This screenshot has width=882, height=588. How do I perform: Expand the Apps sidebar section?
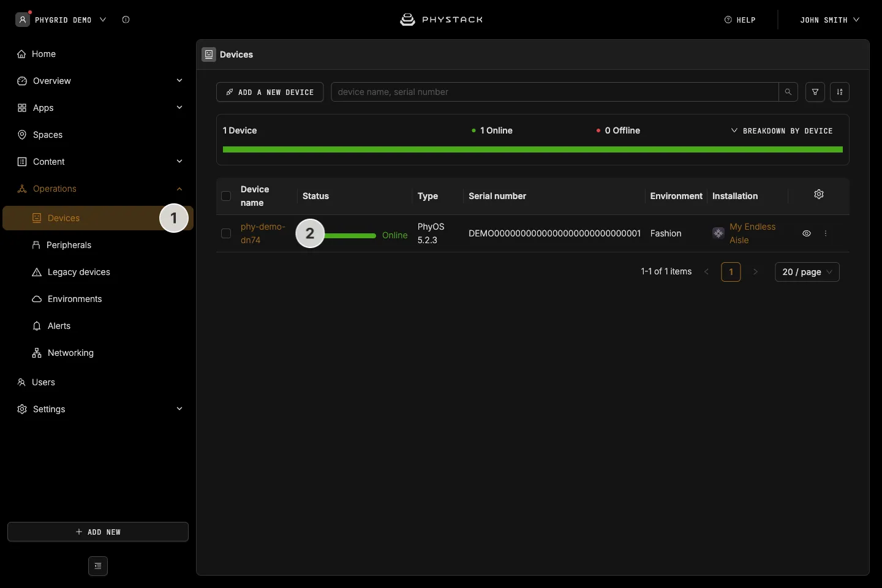[98, 108]
